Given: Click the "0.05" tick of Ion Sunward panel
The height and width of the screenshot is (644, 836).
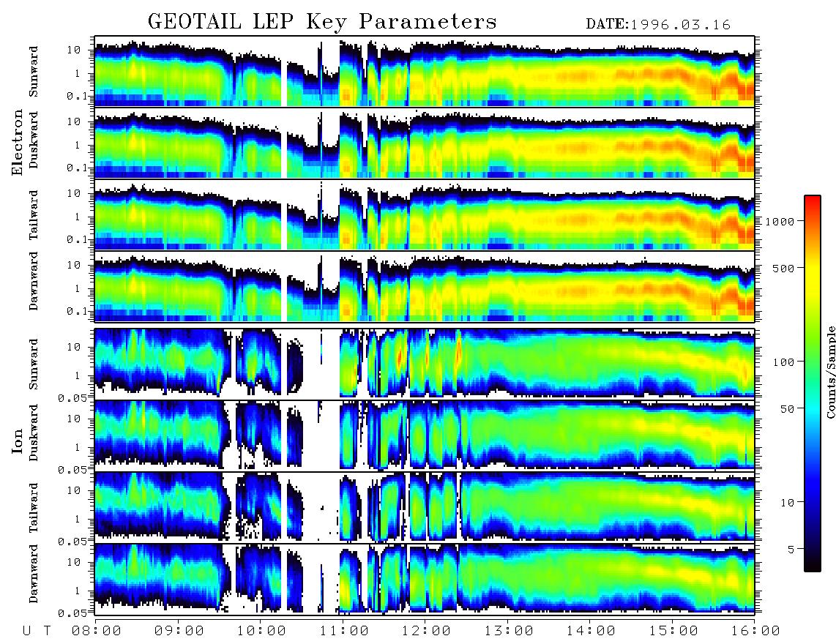Looking at the screenshot, I should click(72, 397).
